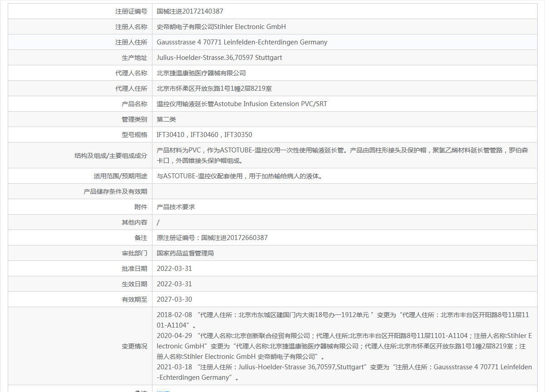Screen dimensions: 545x392
Task: Click the 2018-02-08 change record entry
Action: pyautogui.click(x=343, y=320)
